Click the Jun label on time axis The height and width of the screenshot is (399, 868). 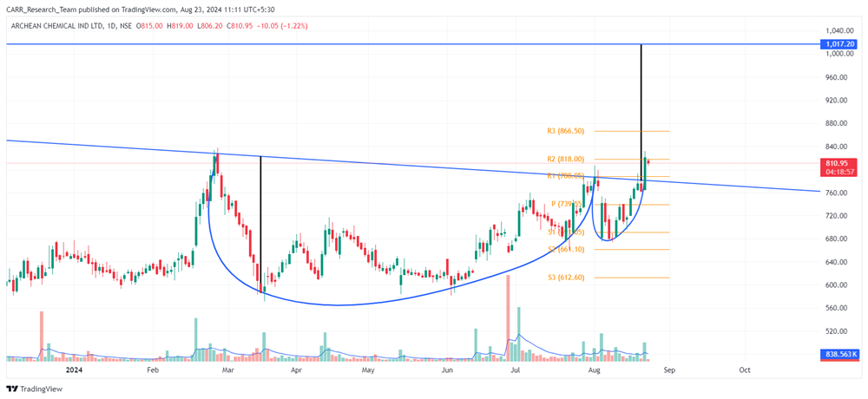[447, 369]
